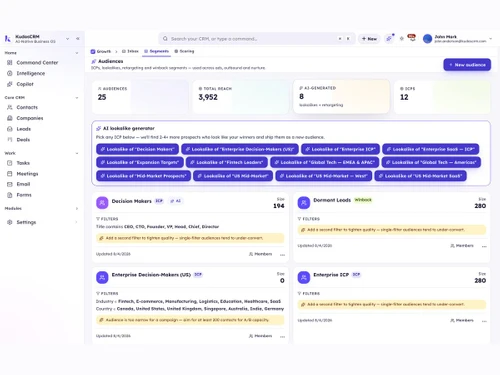Click the New audience button
Image resolution: width=500 pixels, height=375 pixels.
(x=467, y=65)
